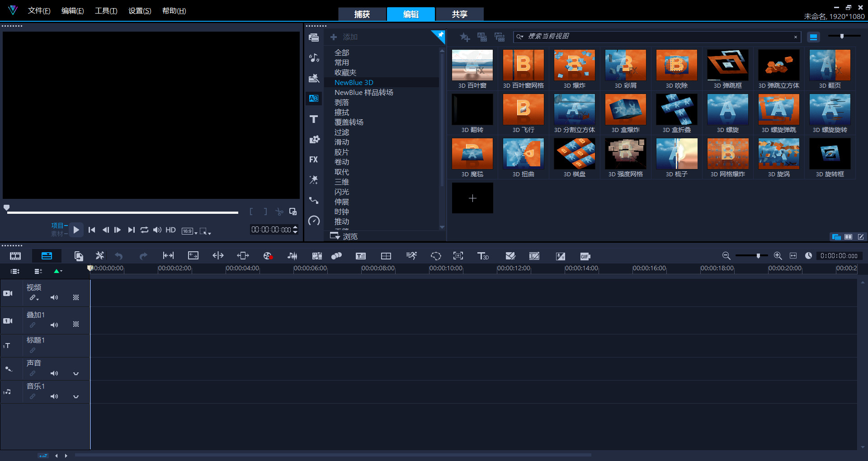Open the Transitions AB library icon
This screenshot has height=461, width=868.
click(x=314, y=99)
